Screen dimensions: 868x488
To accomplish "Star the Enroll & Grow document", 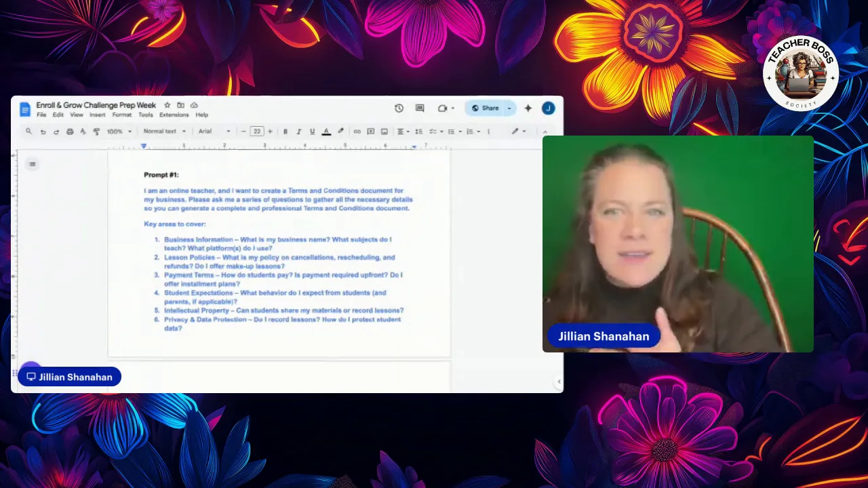I will pos(167,105).
